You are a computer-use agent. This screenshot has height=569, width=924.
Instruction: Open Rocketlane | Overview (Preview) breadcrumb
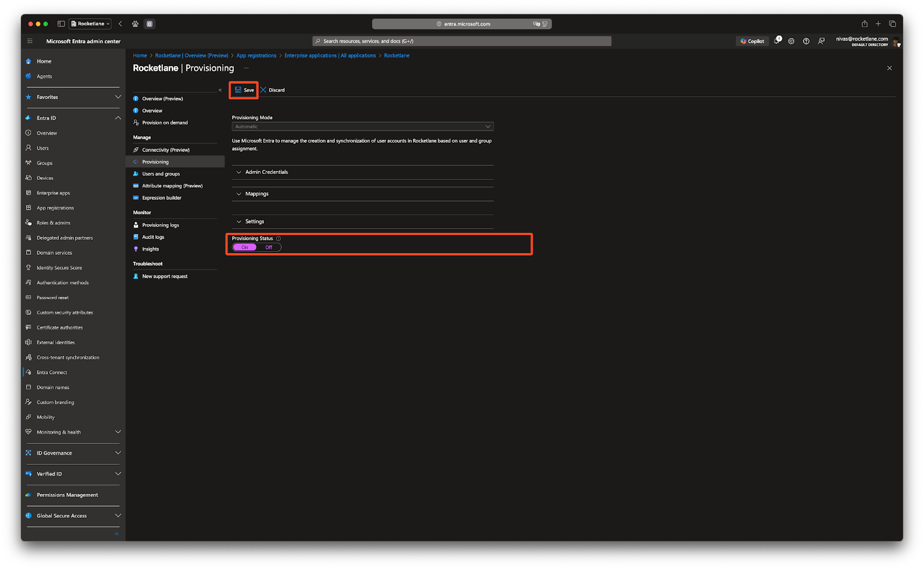click(192, 55)
